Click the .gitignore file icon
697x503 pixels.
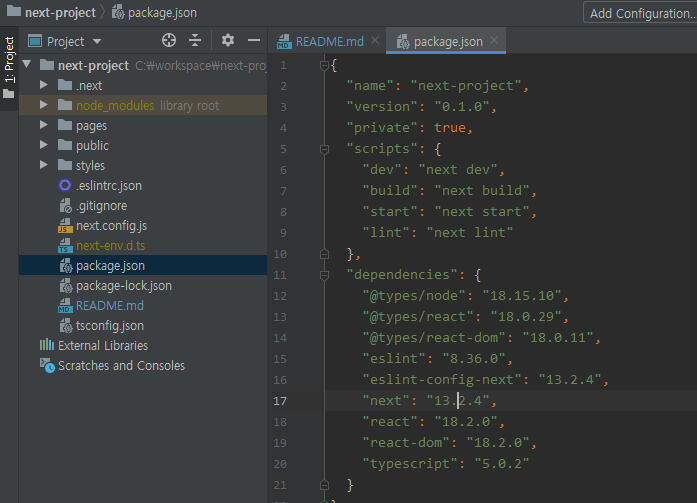coord(65,205)
